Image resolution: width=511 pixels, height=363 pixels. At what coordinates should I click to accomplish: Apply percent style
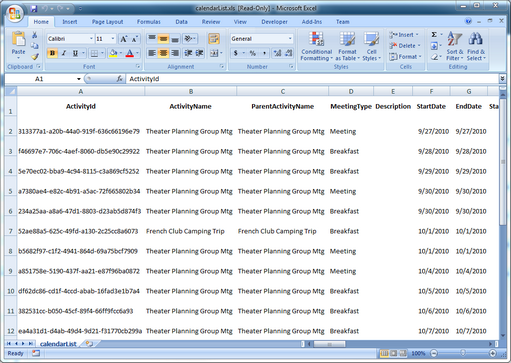[x=253, y=53]
